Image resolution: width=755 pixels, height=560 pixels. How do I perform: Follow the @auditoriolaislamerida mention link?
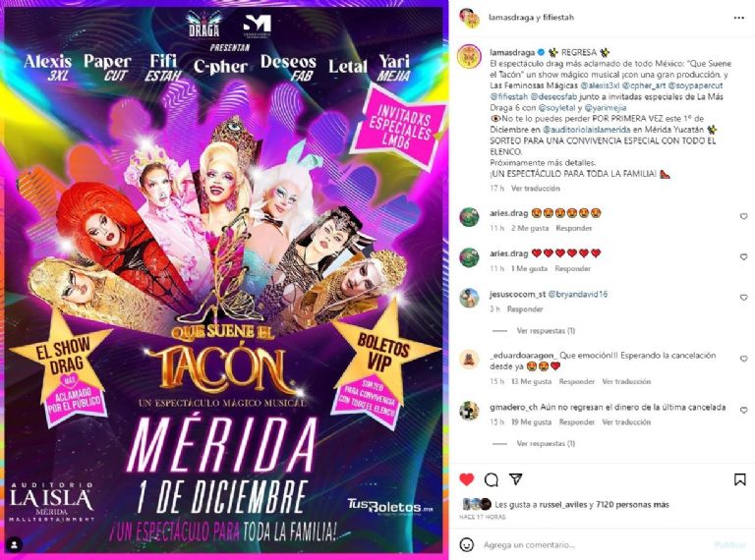(x=587, y=130)
